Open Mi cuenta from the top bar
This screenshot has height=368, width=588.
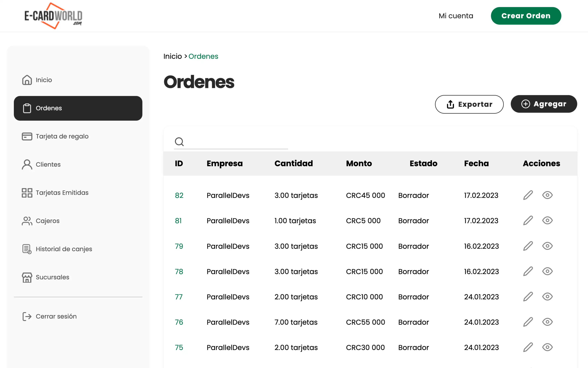(456, 16)
